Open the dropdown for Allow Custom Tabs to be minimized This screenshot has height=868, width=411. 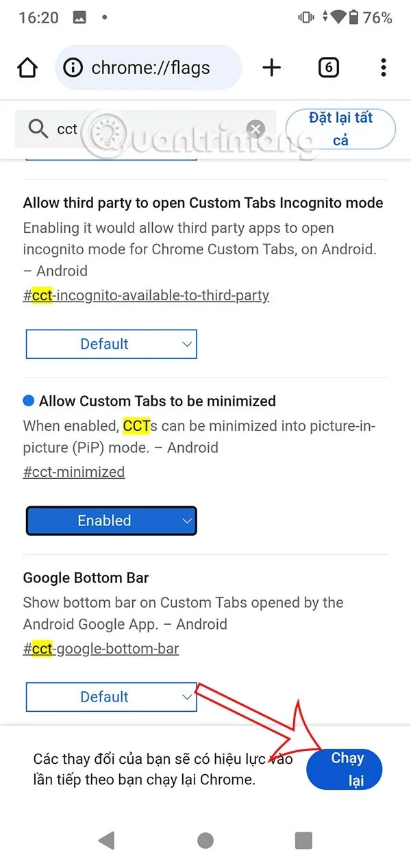tap(111, 521)
